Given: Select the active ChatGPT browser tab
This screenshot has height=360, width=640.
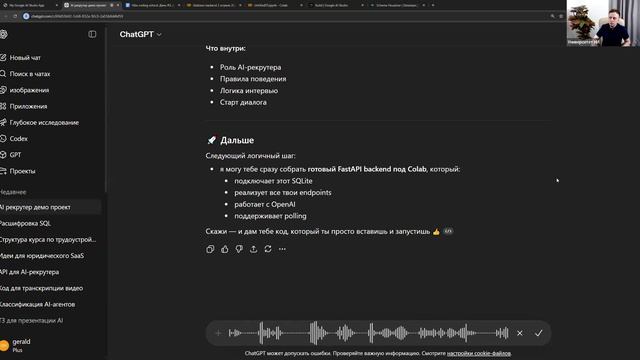Looking at the screenshot, I should (x=91, y=5).
